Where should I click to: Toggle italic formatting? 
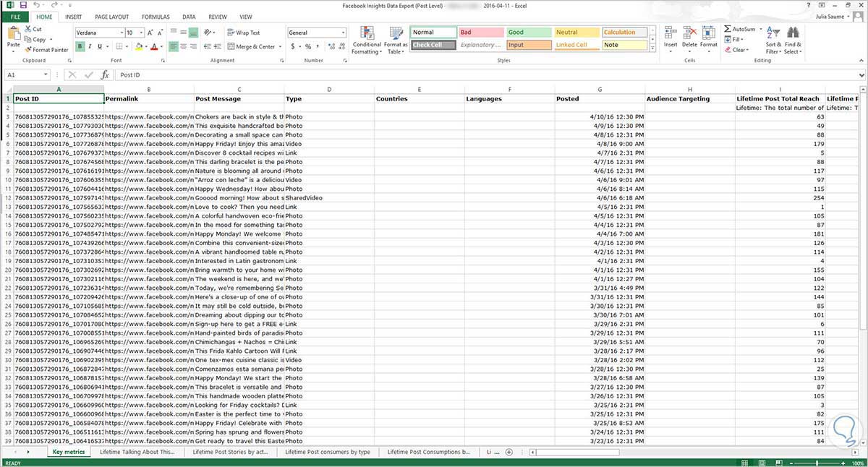90,47
